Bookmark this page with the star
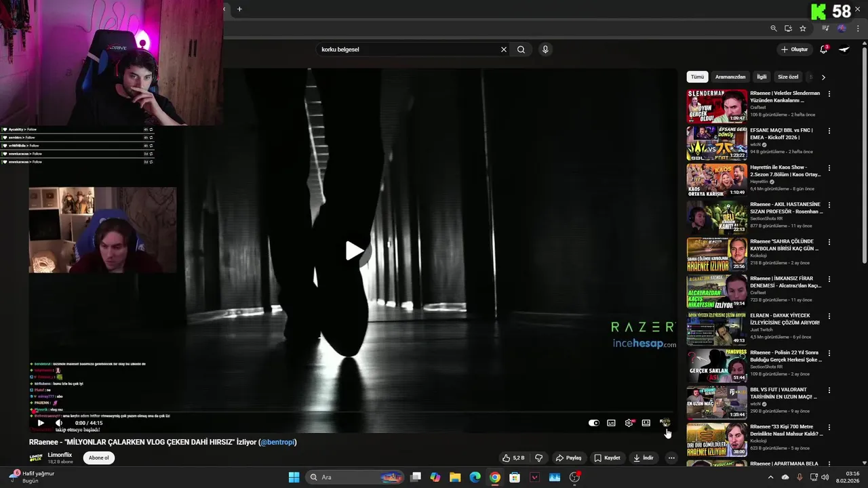The height and width of the screenshot is (488, 868). click(803, 28)
